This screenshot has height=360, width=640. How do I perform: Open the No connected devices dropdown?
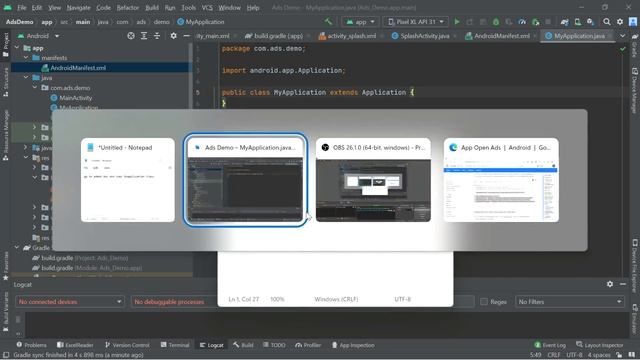[x=69, y=302]
